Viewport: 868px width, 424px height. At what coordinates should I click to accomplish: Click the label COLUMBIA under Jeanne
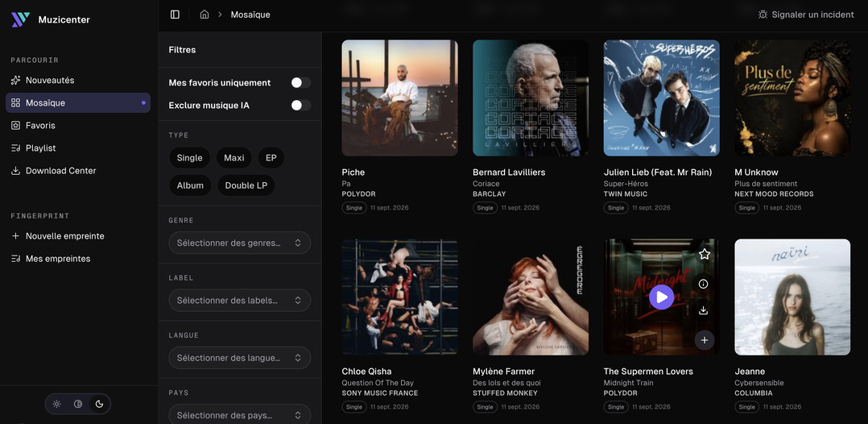(x=754, y=393)
